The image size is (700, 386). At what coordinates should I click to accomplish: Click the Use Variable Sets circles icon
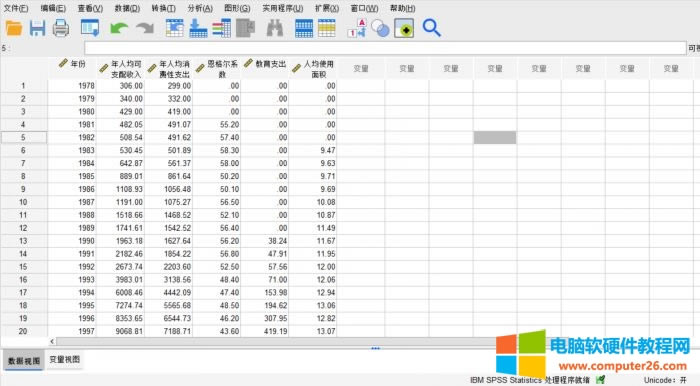[x=381, y=29]
